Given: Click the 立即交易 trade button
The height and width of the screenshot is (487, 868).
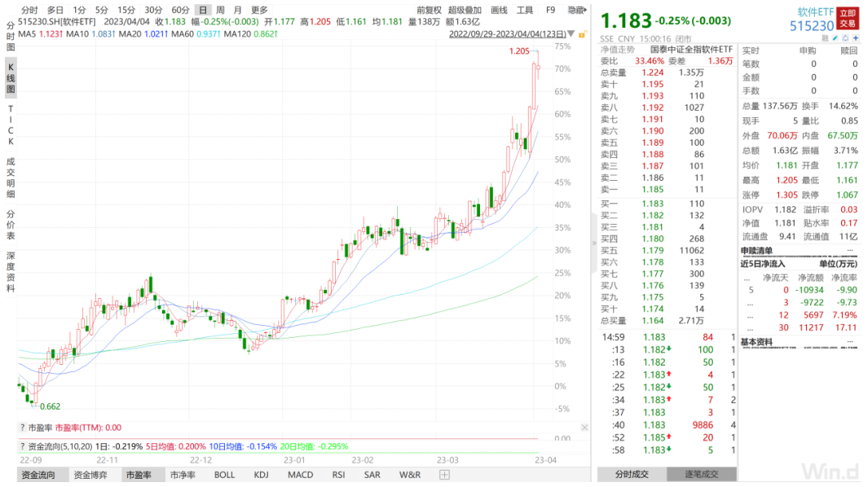Looking at the screenshot, I should (848, 18).
